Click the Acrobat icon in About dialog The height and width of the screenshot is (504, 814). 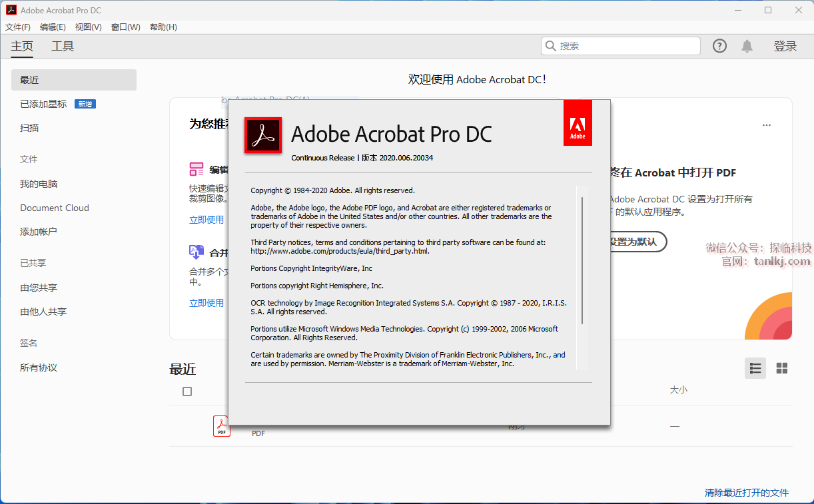click(x=263, y=135)
